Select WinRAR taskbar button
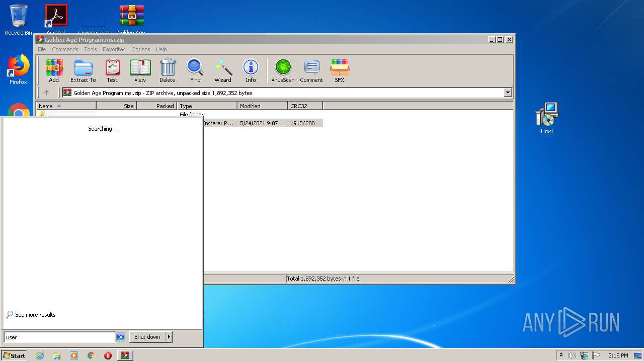The image size is (644, 362). point(125,355)
